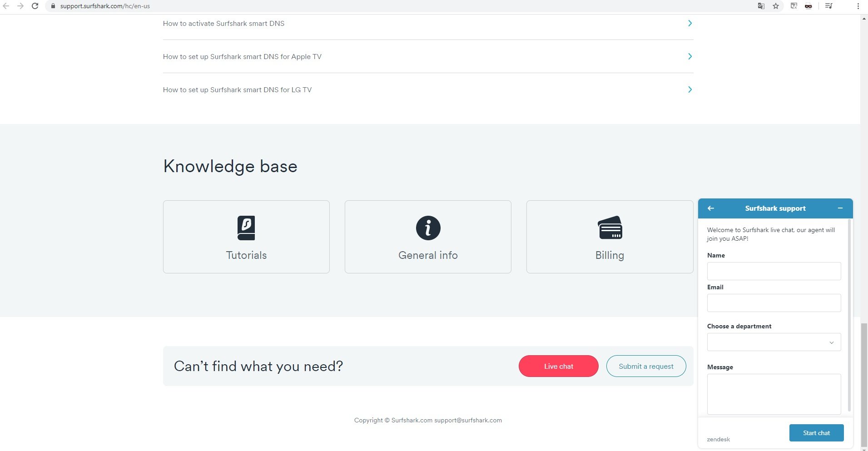
Task: Reload the Surfshark support page
Action: pyautogui.click(x=35, y=6)
